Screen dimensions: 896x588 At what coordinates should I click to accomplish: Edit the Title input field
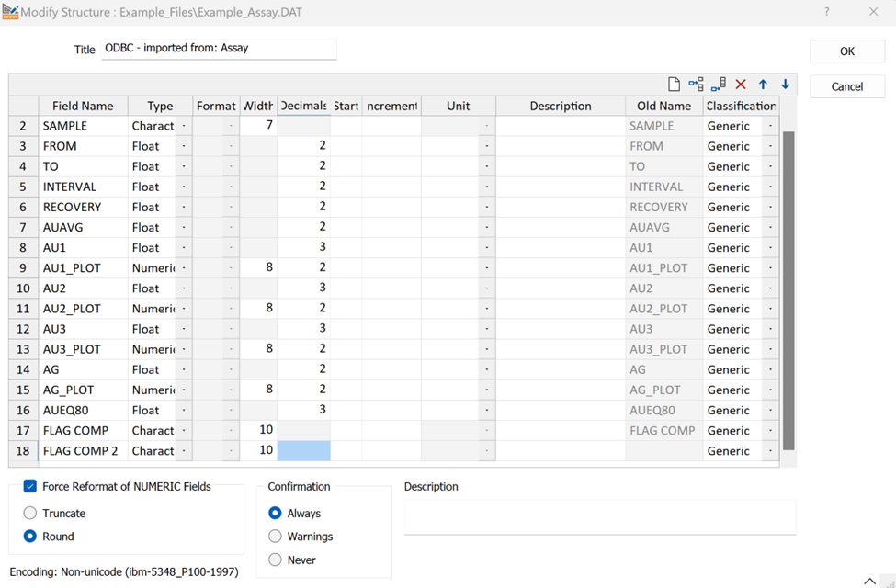point(219,51)
